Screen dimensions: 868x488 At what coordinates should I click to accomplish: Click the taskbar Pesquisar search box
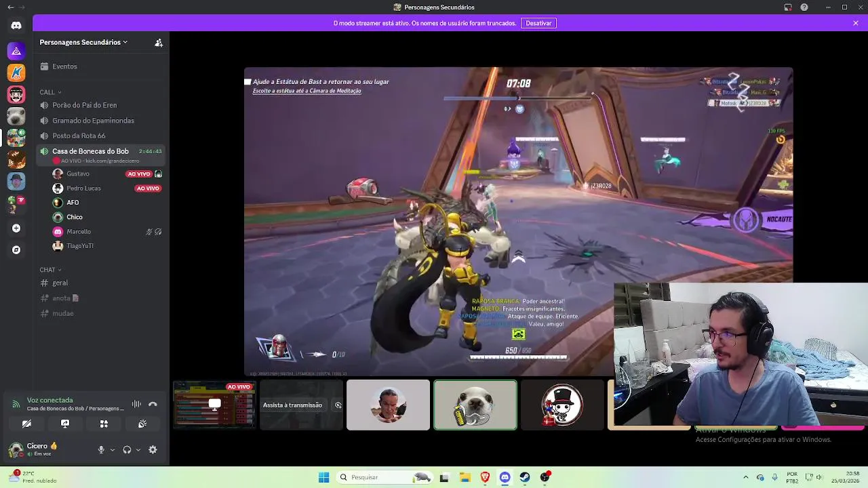[384, 477]
